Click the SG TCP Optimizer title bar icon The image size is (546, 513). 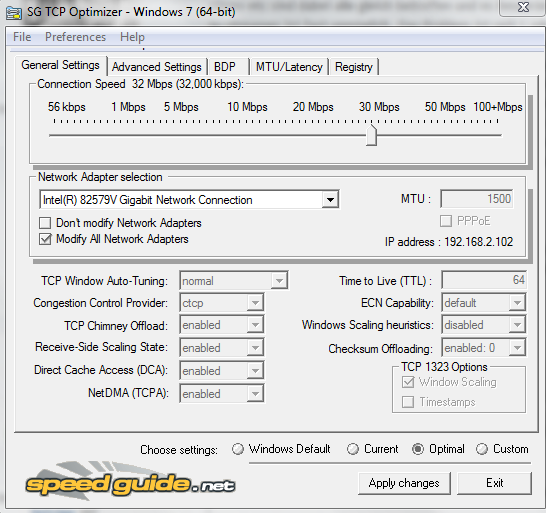[x=14, y=13]
